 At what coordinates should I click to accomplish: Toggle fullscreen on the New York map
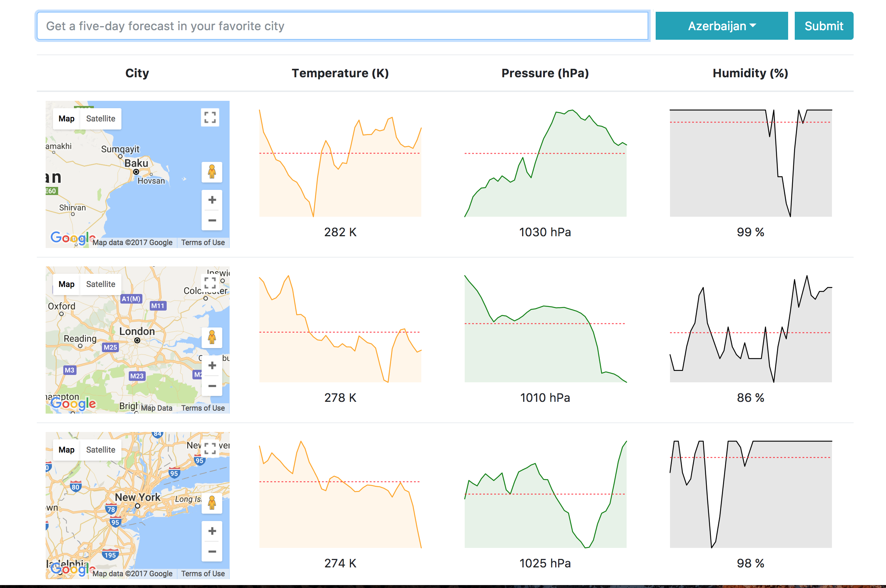(210, 448)
